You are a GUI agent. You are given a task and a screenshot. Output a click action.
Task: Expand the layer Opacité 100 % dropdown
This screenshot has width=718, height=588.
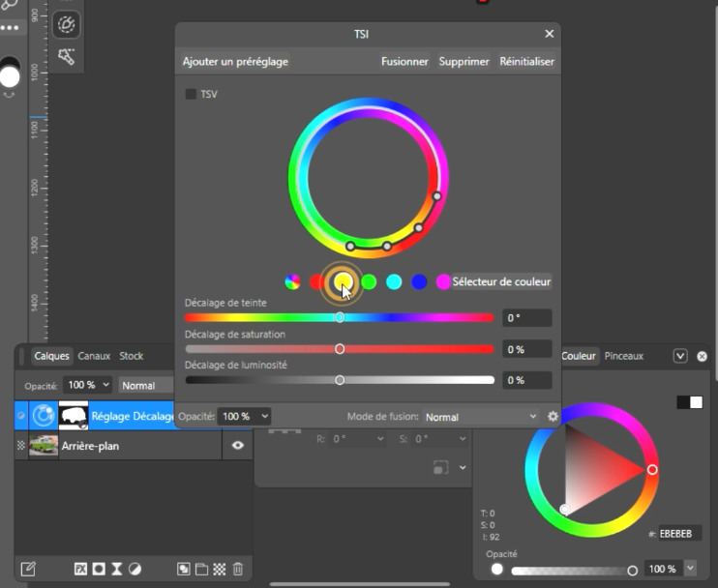pyautogui.click(x=88, y=385)
